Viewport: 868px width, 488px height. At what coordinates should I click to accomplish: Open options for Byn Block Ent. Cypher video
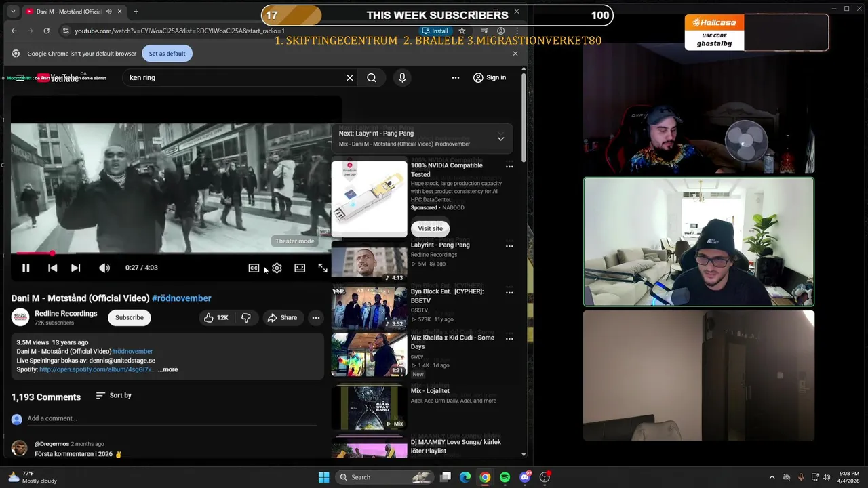click(509, 293)
